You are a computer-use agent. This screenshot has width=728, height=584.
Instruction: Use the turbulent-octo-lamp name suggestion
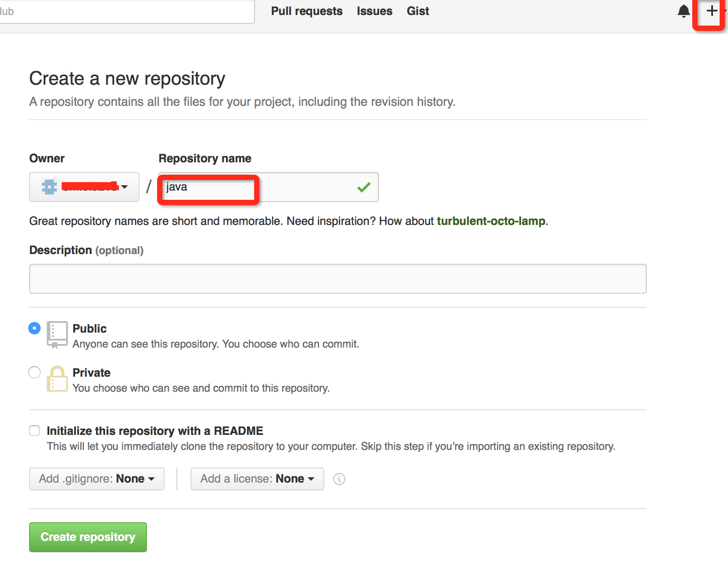click(491, 221)
